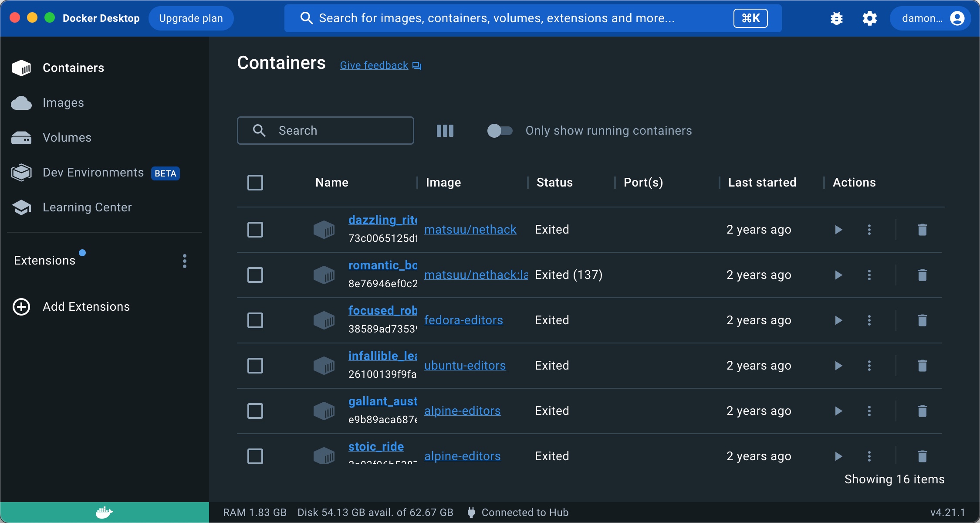The width and height of the screenshot is (980, 523).
Task: Click Extensions heading in sidebar
Action: pos(45,261)
